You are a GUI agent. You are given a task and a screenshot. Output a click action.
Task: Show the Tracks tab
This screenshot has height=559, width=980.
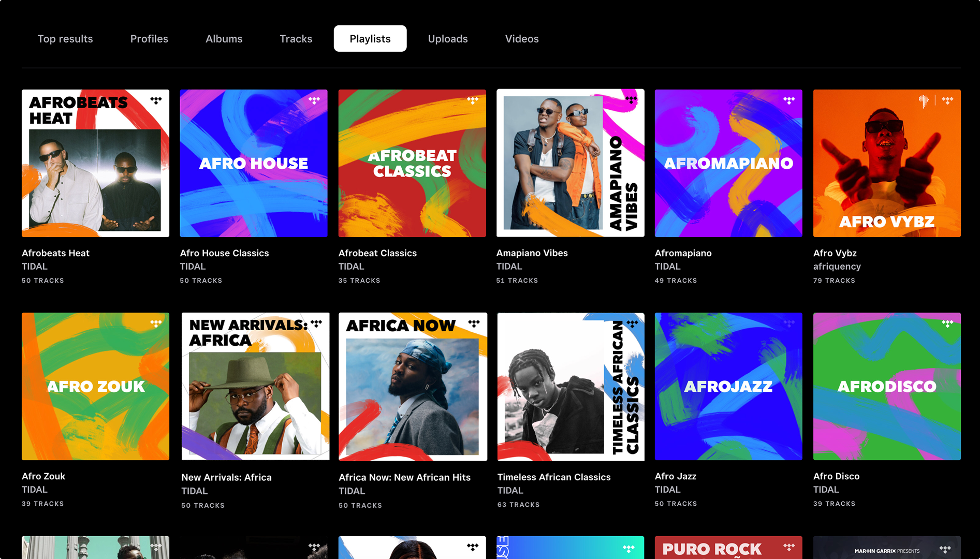click(296, 39)
